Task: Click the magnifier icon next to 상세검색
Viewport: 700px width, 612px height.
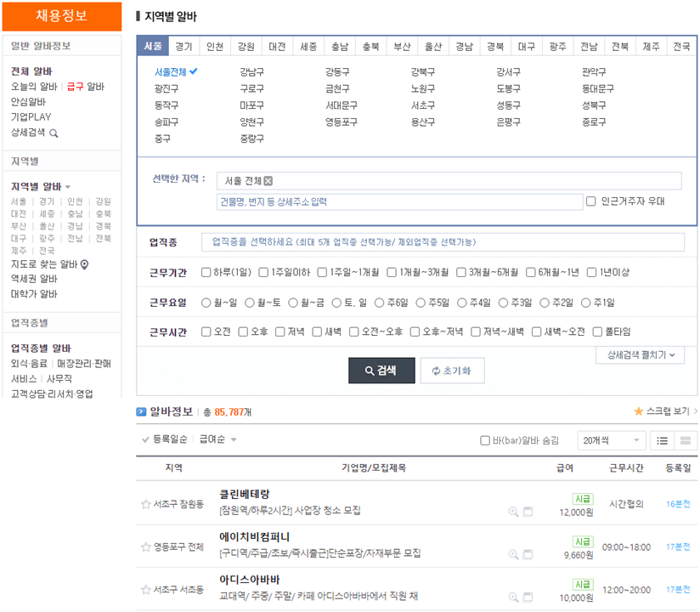Action: pyautogui.click(x=53, y=133)
